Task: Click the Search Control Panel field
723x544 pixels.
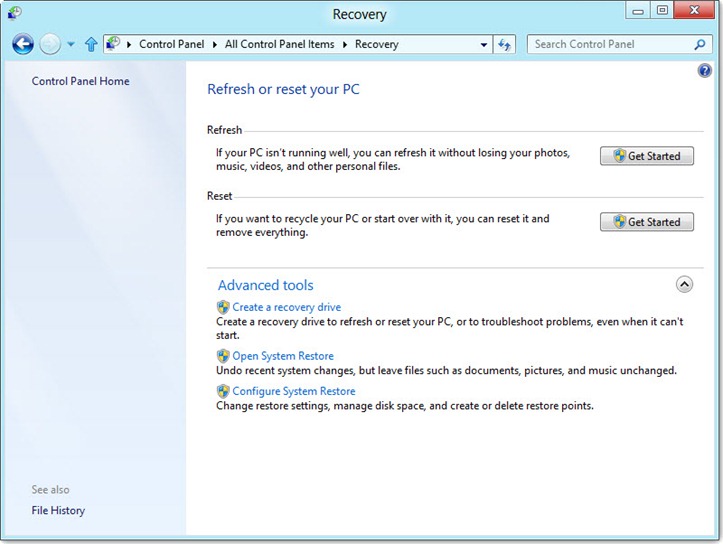Action: 610,44
